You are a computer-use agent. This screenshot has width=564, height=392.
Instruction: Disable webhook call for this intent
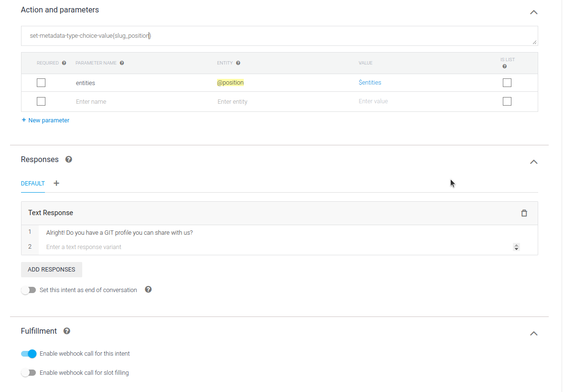coord(29,354)
